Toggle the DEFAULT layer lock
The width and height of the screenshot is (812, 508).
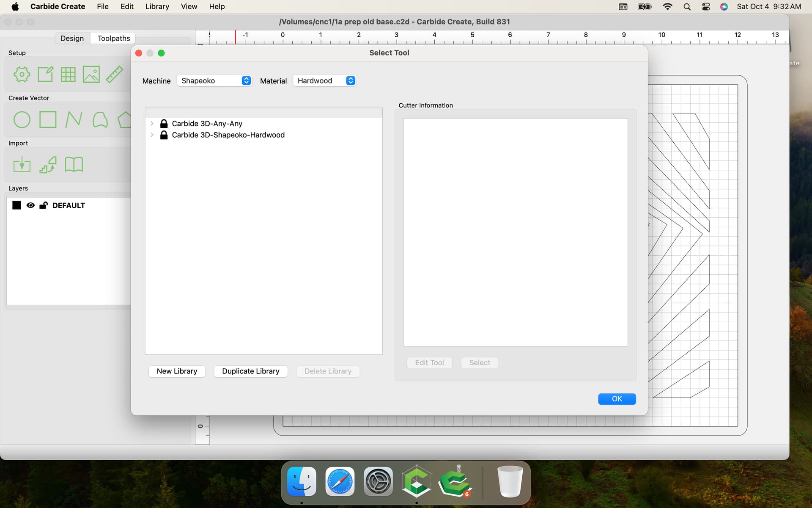tap(43, 205)
